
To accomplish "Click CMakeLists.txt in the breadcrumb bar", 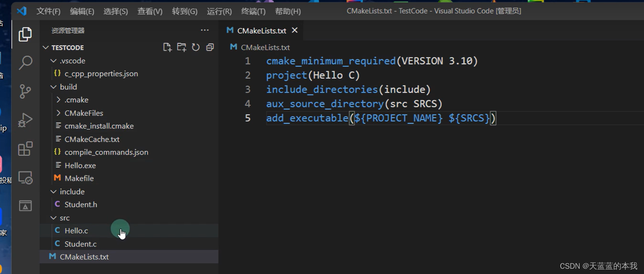I will [x=265, y=47].
